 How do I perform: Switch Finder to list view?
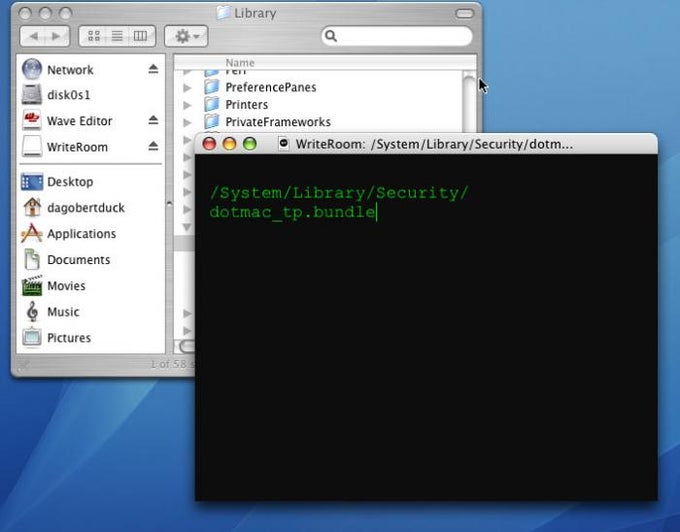[x=117, y=36]
